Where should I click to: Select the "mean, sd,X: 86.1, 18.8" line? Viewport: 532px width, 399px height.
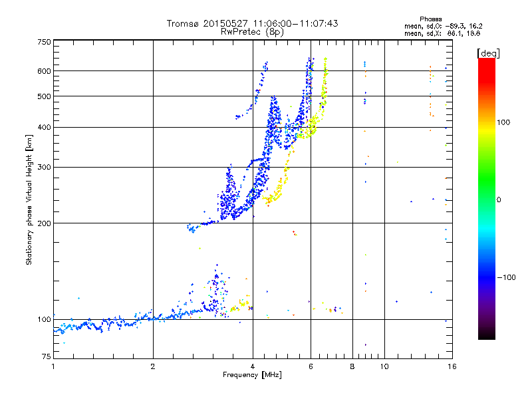click(x=442, y=33)
